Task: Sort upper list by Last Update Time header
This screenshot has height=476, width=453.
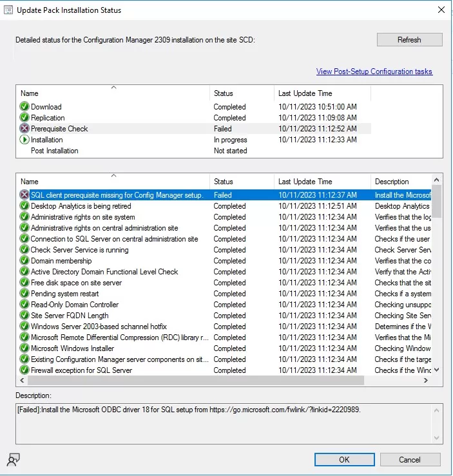Action: pyautogui.click(x=322, y=93)
